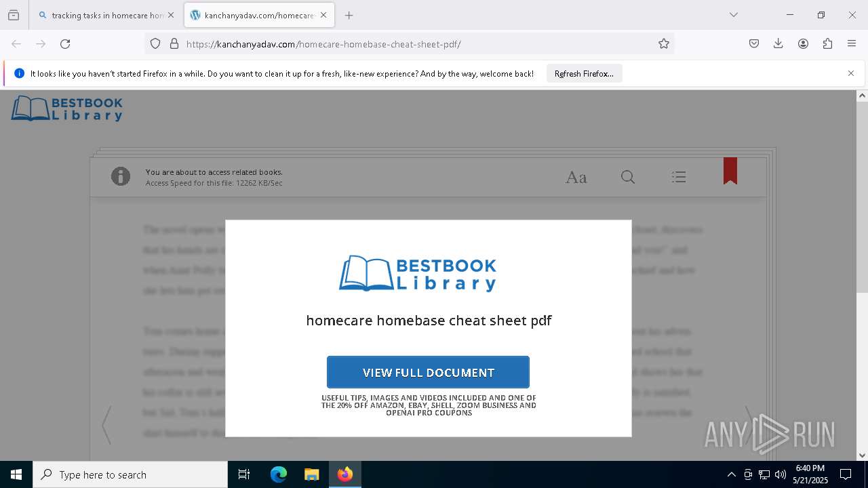This screenshot has height=488, width=868.
Task: Click the info icon in notification bar
Action: (x=19, y=73)
